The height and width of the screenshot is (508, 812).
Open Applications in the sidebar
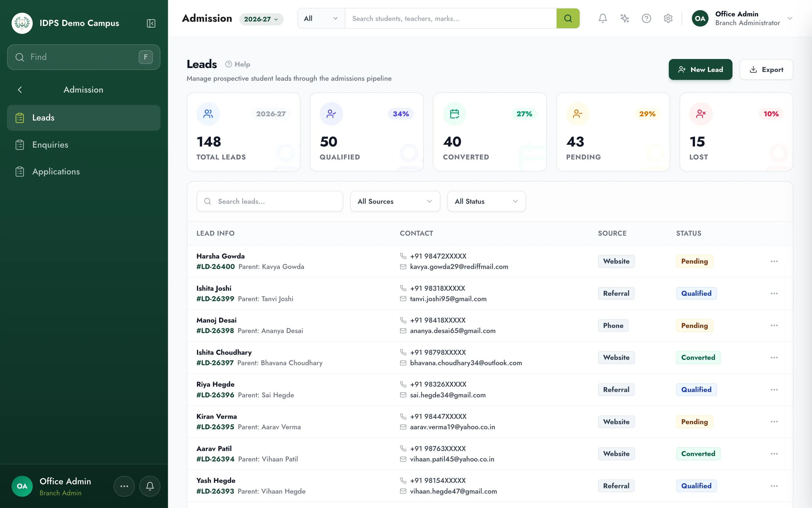pyautogui.click(x=83, y=172)
